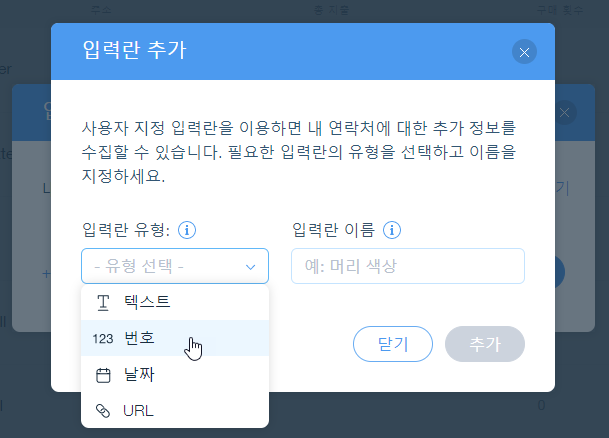Close the background dialog behind the popup
Image resolution: width=609 pixels, height=438 pixels.
point(565,112)
